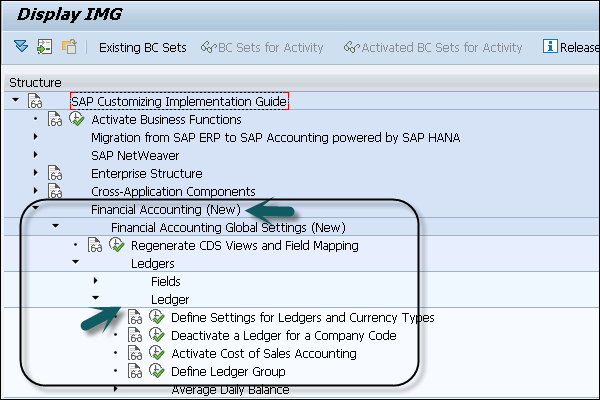Click Activated BC Sets for Activity
This screenshot has height=400, width=600.
(432, 47)
